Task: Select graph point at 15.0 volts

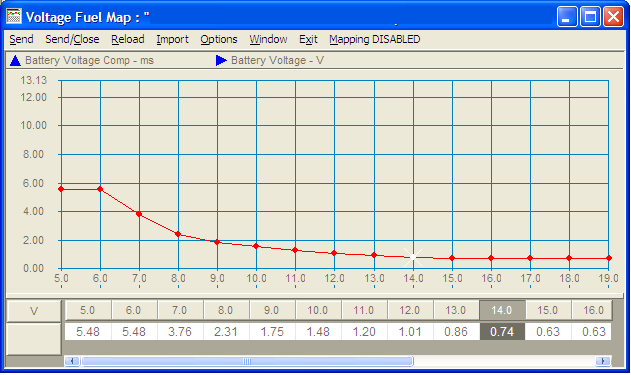Action: point(452,258)
